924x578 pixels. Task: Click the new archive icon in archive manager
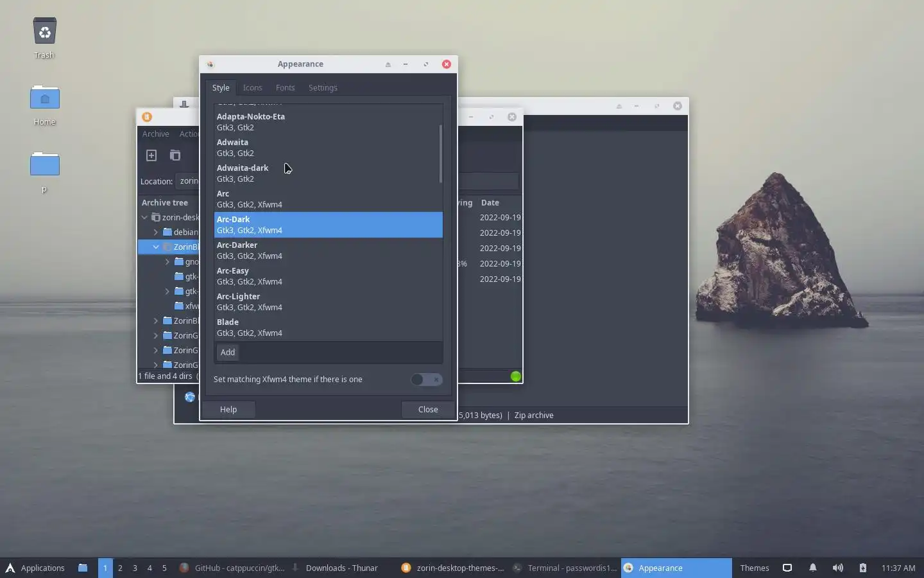[x=151, y=155]
